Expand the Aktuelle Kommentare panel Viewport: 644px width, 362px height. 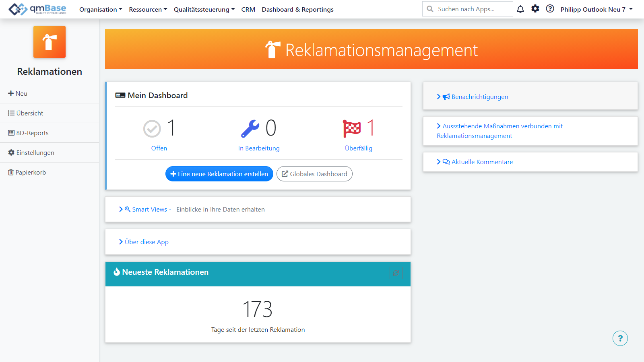475,162
